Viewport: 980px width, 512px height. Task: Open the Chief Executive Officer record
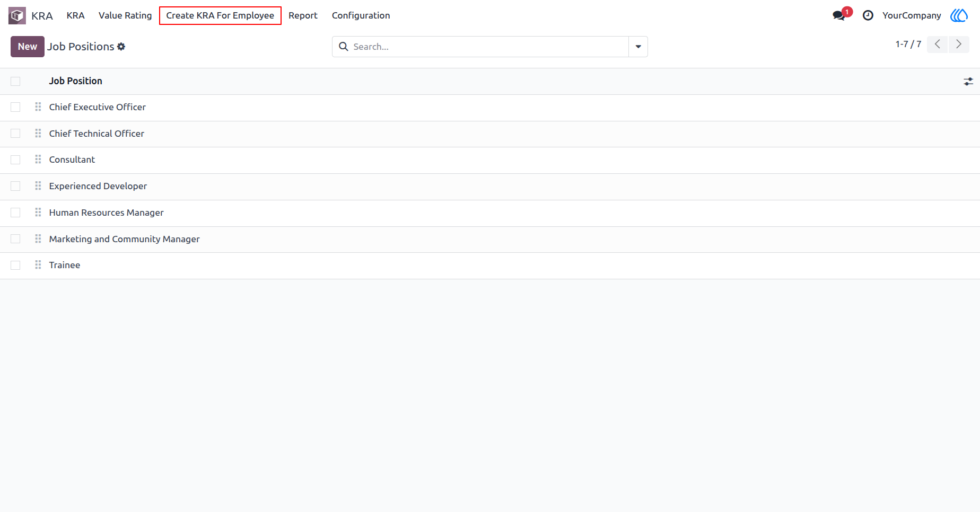click(98, 107)
